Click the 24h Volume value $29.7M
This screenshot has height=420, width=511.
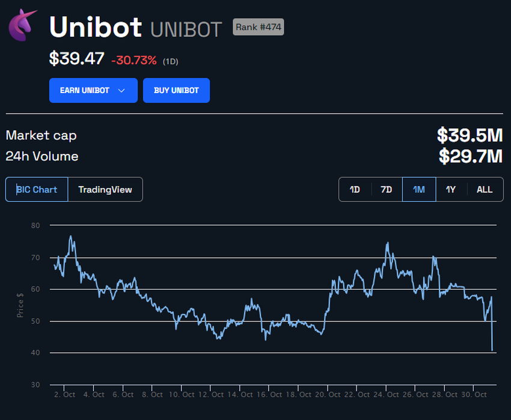pos(471,156)
